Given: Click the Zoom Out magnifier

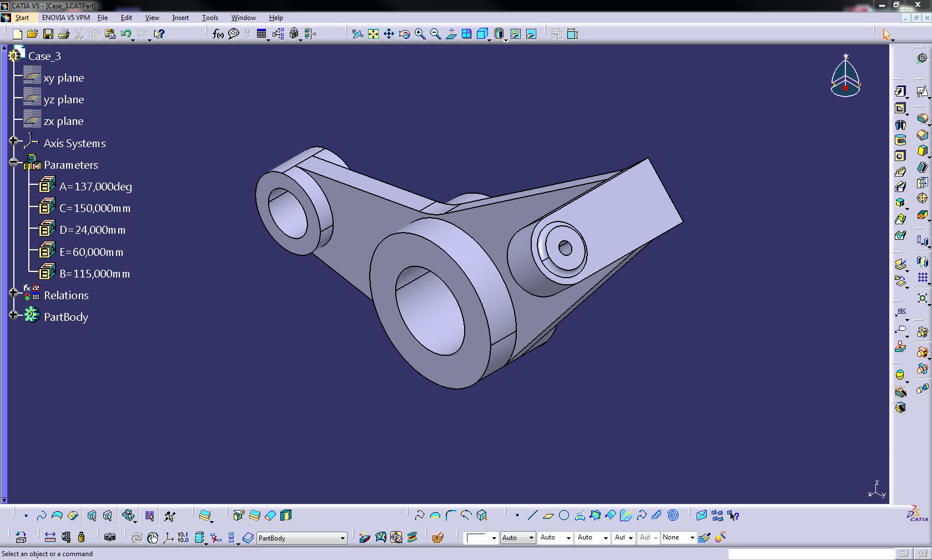Looking at the screenshot, I should coord(436,34).
